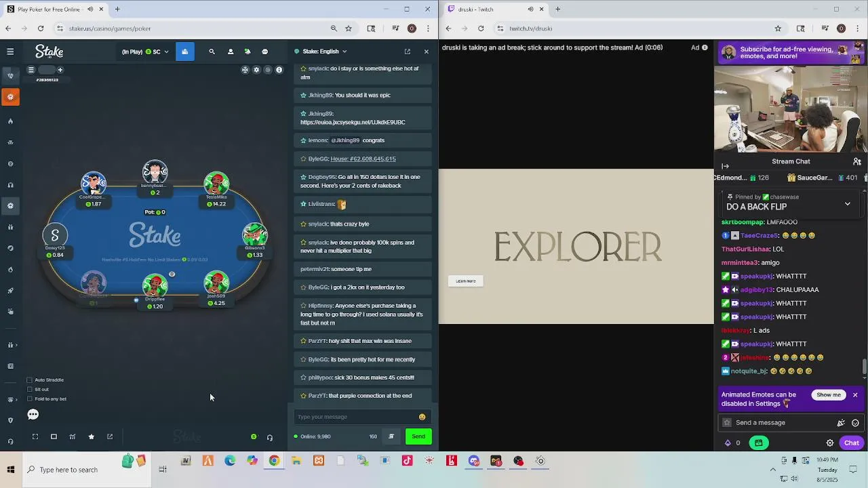868x488 pixels.
Task: Dismiss the animated emotes notice
Action: (x=855, y=394)
